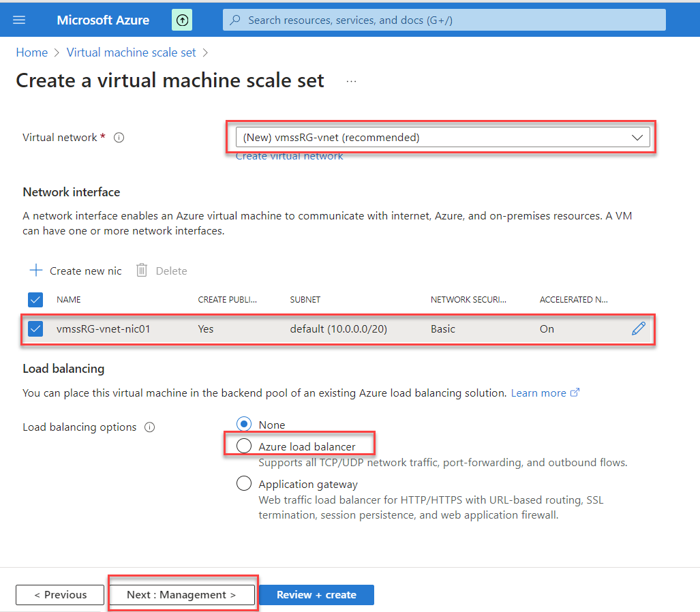Click the external link icon on Learn more
The height and width of the screenshot is (612, 700).
[575, 392]
